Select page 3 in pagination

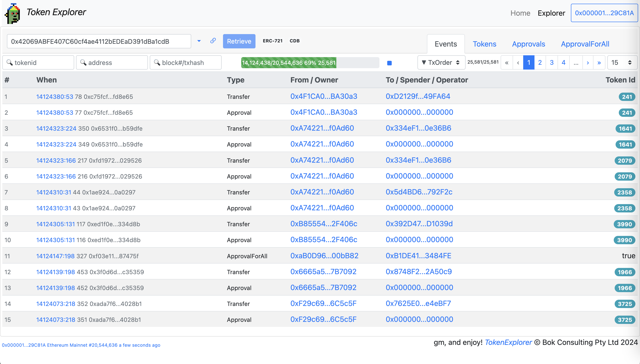tap(552, 62)
